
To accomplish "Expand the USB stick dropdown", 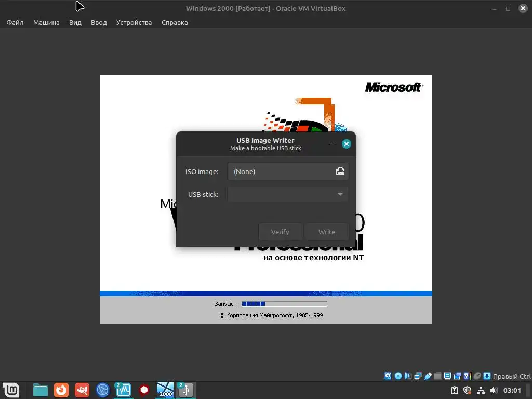I will (x=288, y=194).
